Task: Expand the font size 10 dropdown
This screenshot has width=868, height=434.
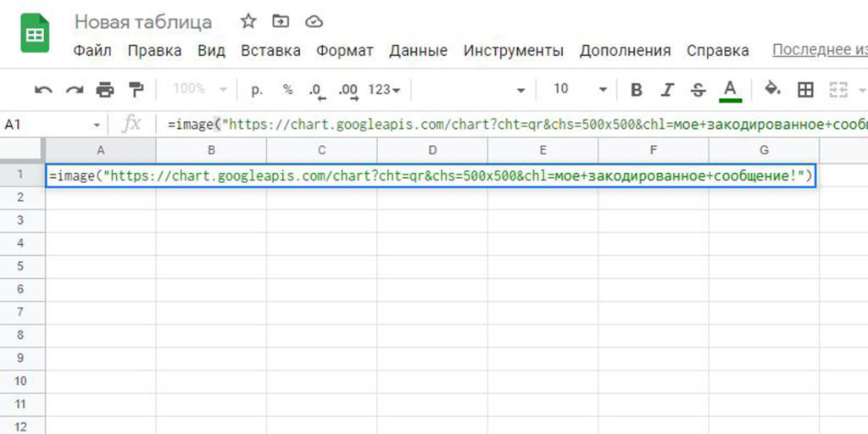Action: click(x=603, y=90)
